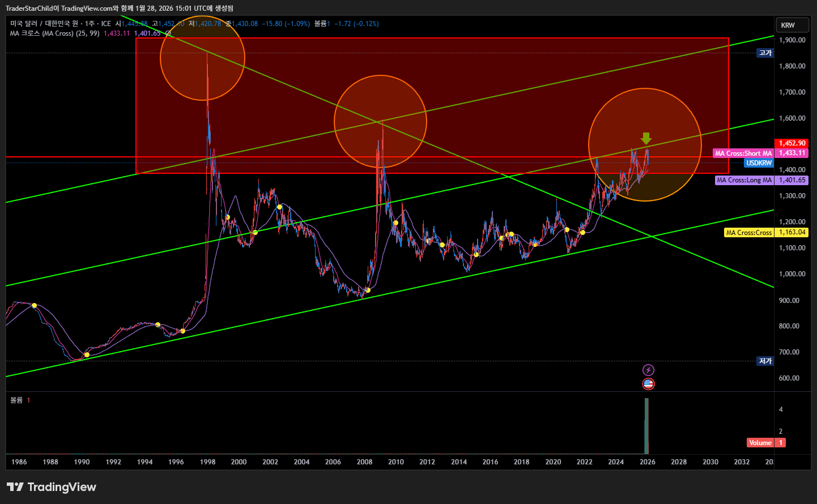The height and width of the screenshot is (504, 817).
Task: Click the green down arrow marker
Action: pos(646,138)
